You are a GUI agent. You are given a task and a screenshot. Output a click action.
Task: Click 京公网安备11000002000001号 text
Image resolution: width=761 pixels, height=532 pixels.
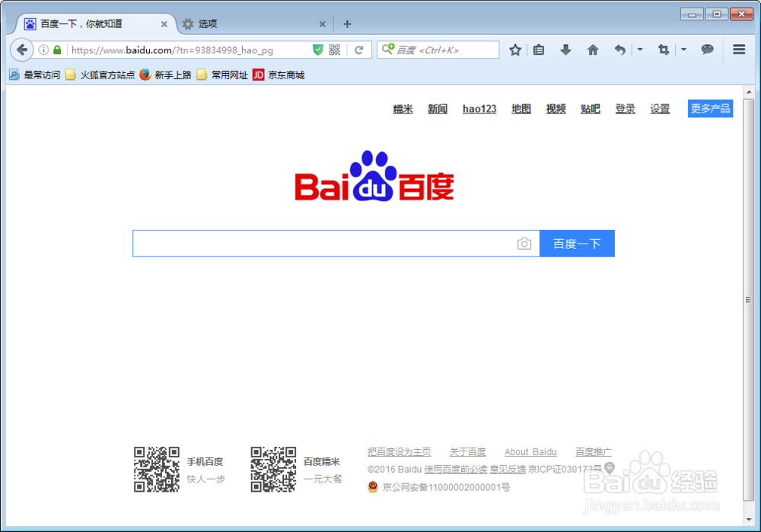[x=446, y=487]
